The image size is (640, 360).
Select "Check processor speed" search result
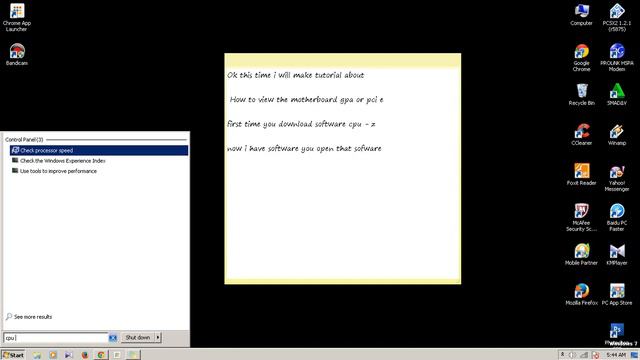click(x=99, y=150)
